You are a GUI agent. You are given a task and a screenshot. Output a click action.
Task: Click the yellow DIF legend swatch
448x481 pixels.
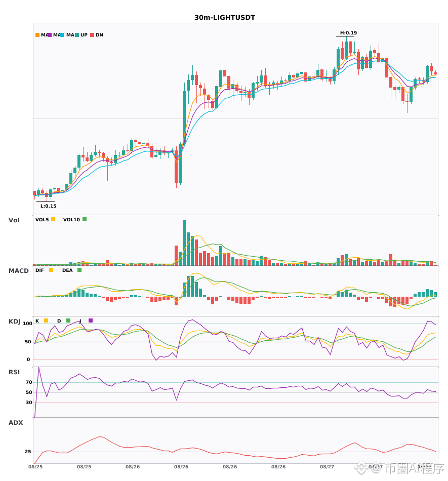click(x=51, y=270)
